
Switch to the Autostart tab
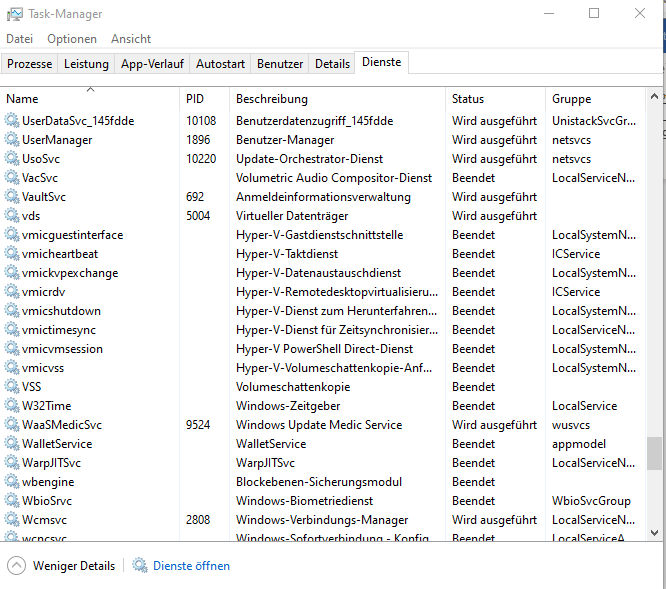[x=220, y=63]
